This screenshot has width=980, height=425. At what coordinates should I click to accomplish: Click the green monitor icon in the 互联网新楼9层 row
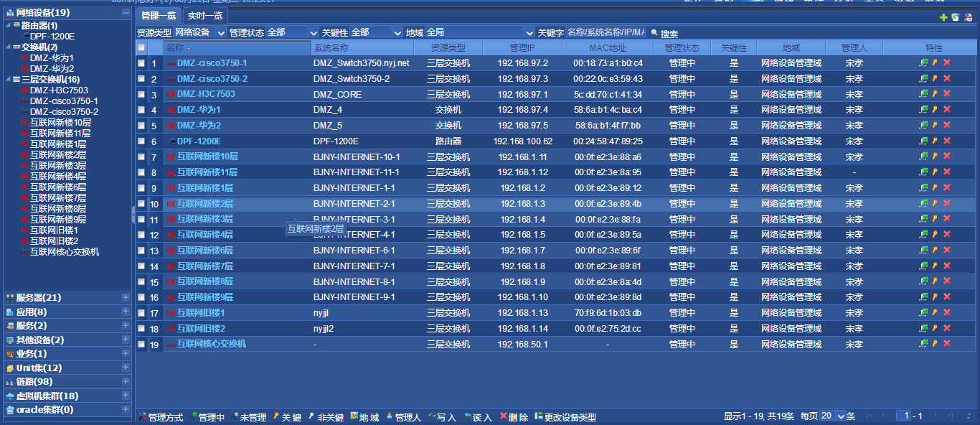point(923,296)
